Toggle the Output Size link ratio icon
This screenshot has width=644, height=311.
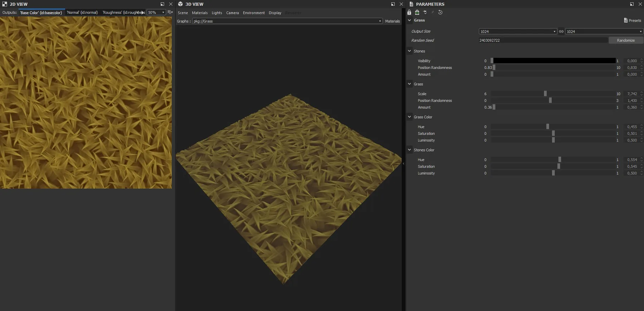pyautogui.click(x=561, y=32)
